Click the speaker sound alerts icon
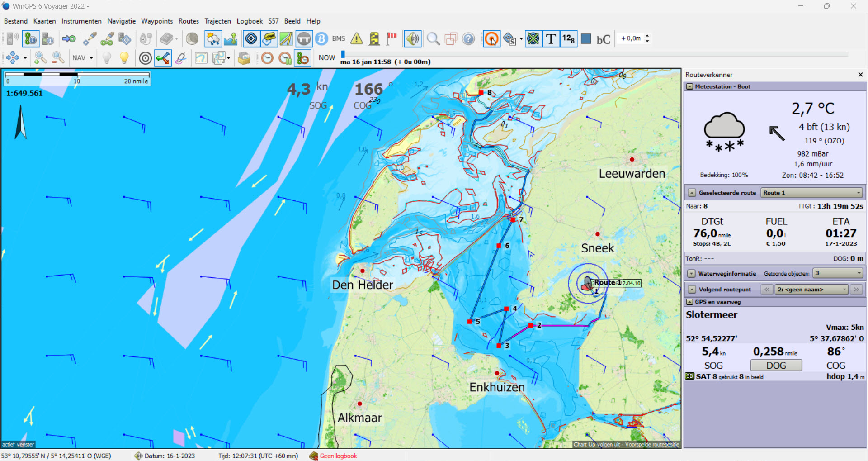 click(413, 39)
